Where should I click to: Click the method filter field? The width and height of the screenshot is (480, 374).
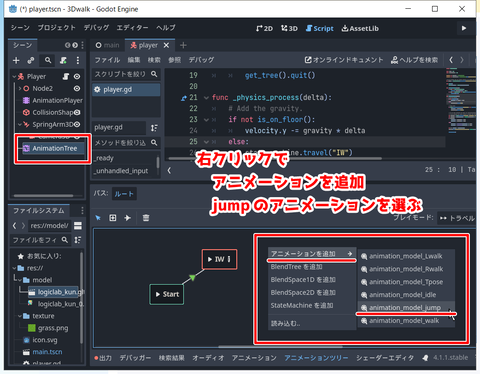pyautogui.click(x=126, y=143)
